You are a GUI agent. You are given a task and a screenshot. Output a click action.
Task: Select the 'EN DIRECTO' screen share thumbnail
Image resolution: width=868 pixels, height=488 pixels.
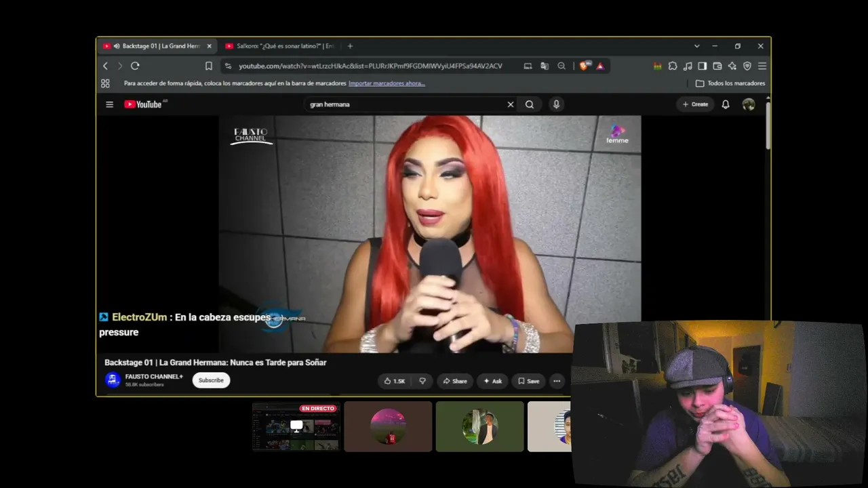click(296, 426)
